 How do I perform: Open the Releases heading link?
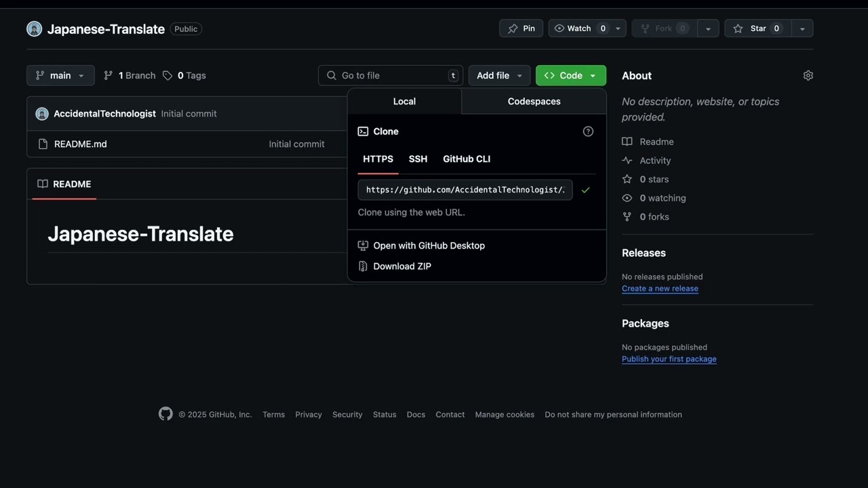(644, 253)
